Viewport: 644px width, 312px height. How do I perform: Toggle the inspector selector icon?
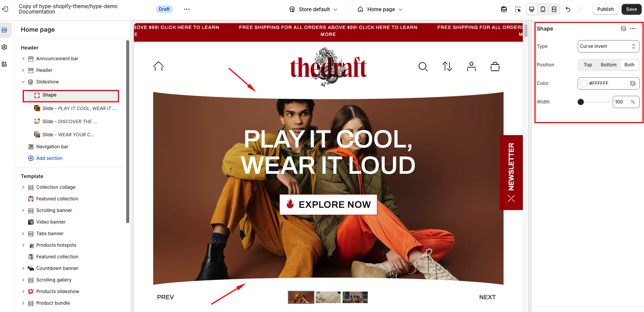click(518, 9)
